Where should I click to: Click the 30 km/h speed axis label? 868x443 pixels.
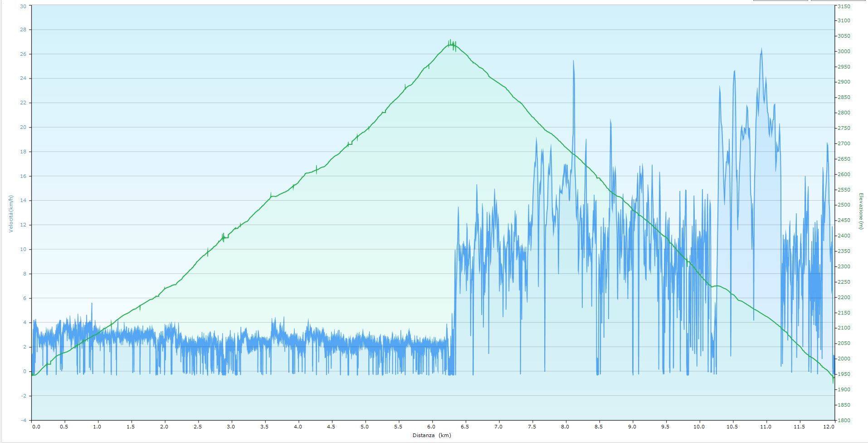23,6
